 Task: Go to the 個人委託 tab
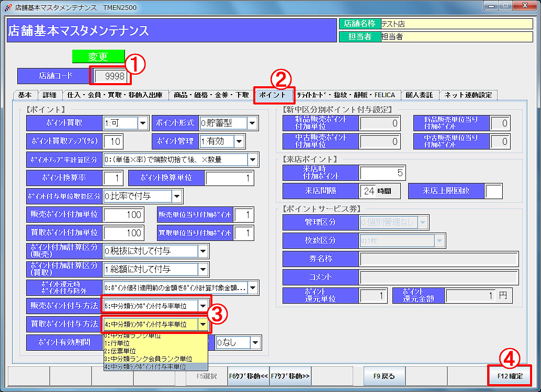tap(420, 95)
